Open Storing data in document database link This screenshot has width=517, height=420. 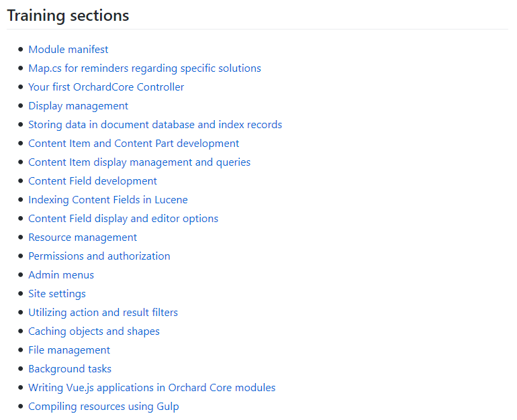coord(155,125)
